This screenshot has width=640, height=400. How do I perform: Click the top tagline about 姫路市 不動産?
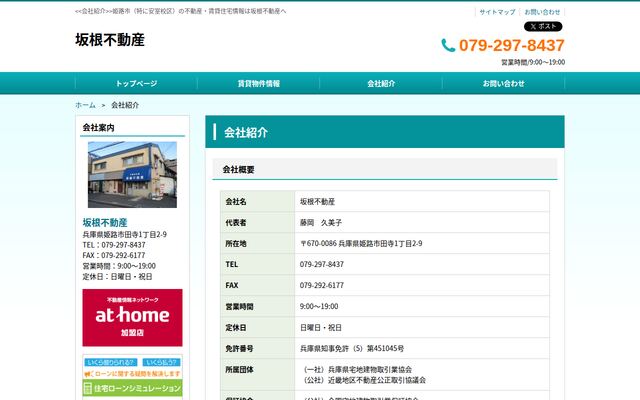coord(181,11)
